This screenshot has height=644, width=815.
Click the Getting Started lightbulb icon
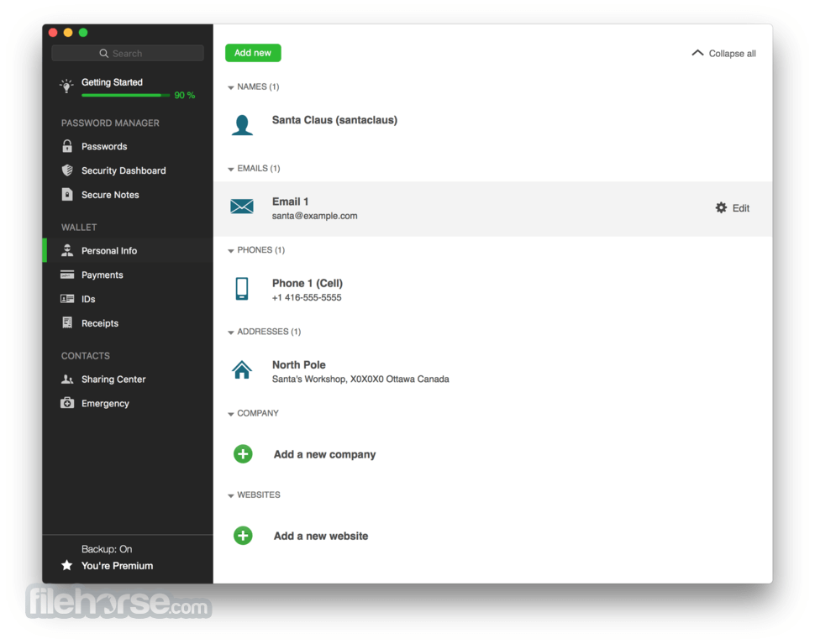pyautogui.click(x=66, y=86)
